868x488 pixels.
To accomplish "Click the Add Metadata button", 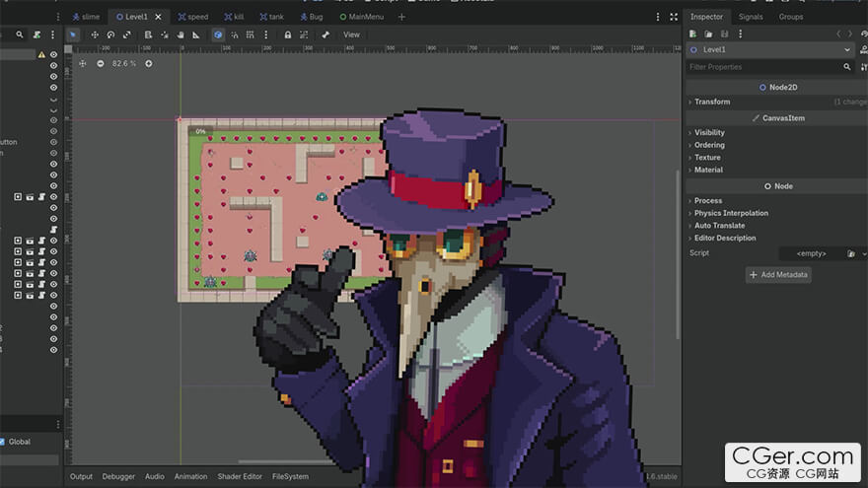I will coord(778,275).
